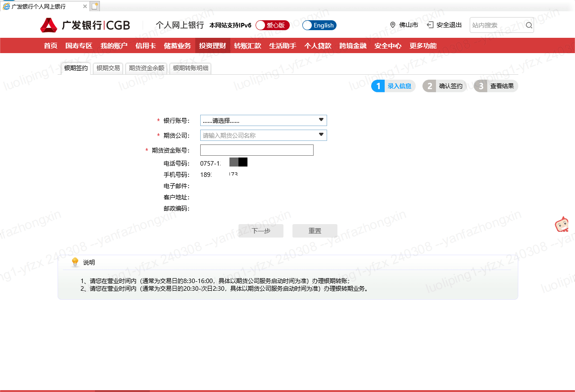Screen dimensions: 575x392
Task: Toggle the English language switch
Action: [319, 25]
